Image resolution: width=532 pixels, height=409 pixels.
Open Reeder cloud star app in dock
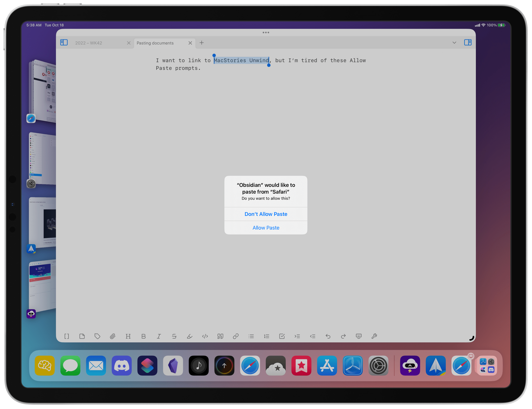[276, 366]
